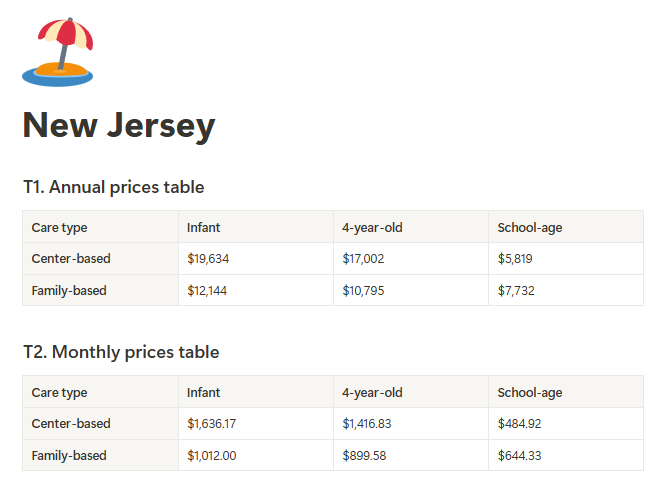Click the $484.92 monthly school-age cell
The image size is (661, 498).
pos(566,423)
